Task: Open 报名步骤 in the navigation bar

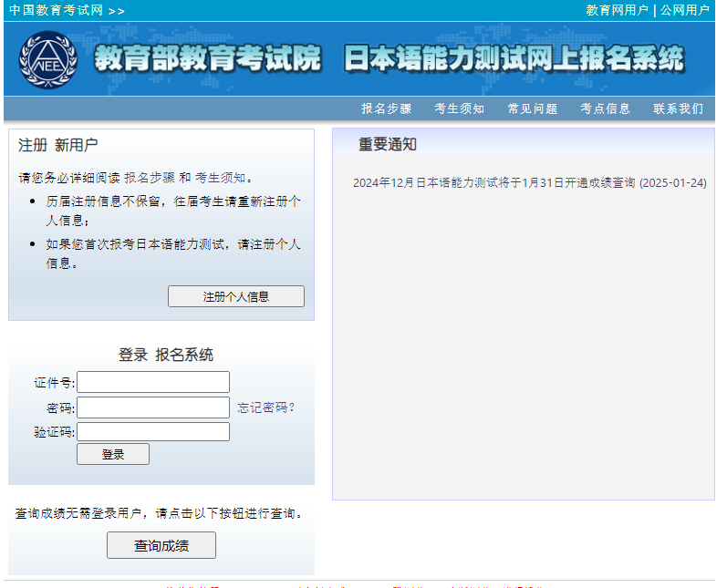Action: (386, 108)
